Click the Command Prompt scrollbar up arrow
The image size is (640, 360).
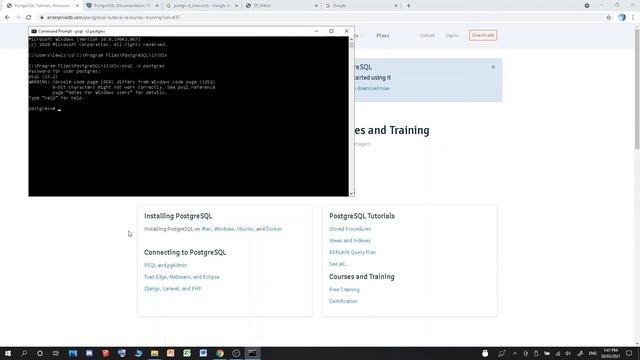click(x=351, y=39)
